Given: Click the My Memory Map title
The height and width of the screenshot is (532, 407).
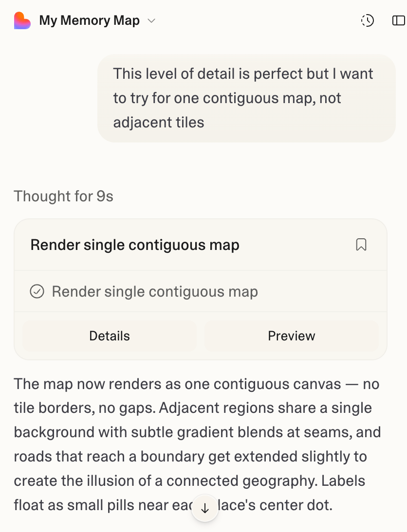Looking at the screenshot, I should coord(89,21).
